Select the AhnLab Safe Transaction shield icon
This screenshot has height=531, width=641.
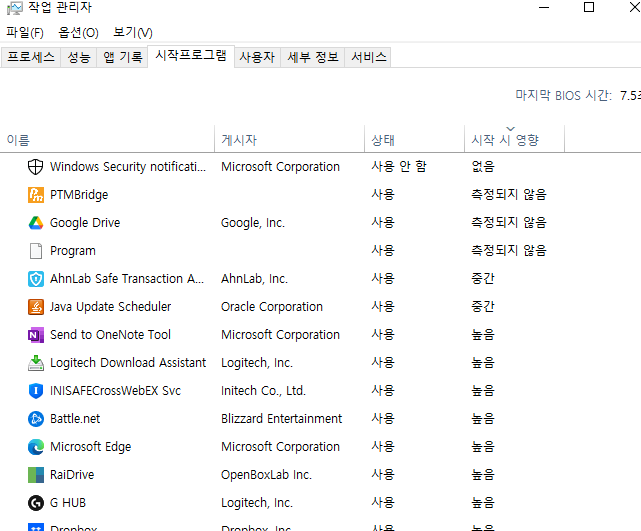pyautogui.click(x=36, y=279)
